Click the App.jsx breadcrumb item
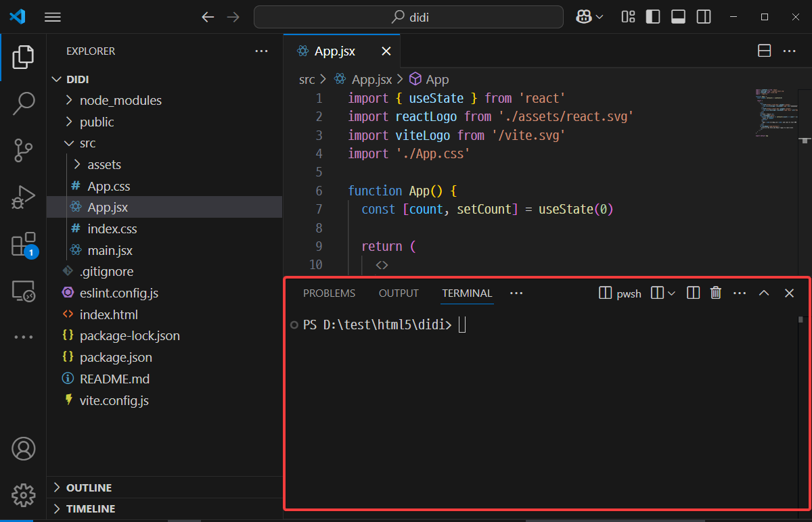Image resolution: width=812 pixels, height=522 pixels. 371,79
